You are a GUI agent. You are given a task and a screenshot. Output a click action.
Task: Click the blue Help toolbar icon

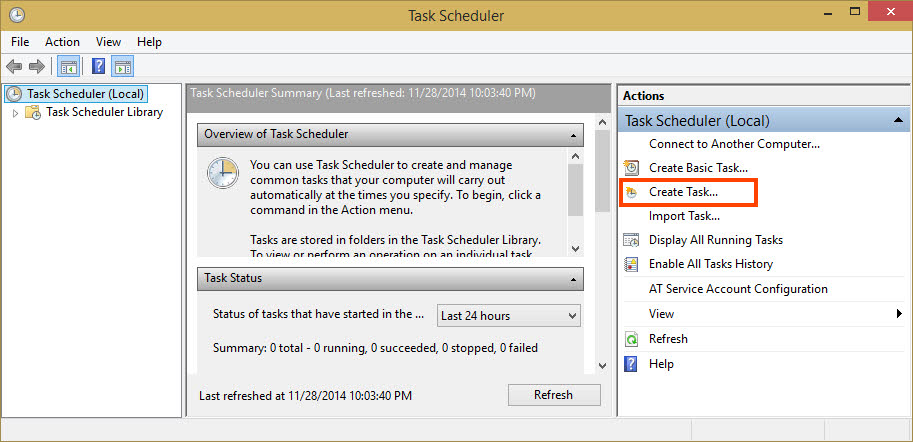(98, 66)
